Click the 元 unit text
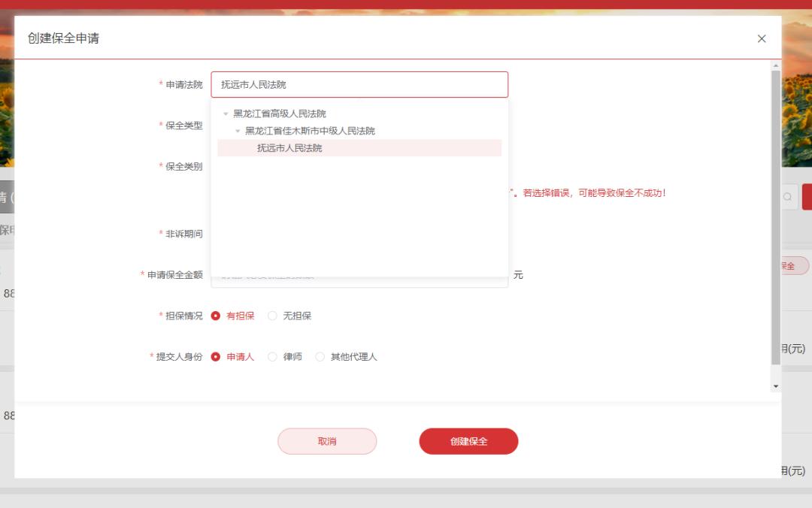This screenshot has width=812, height=508. (x=518, y=275)
